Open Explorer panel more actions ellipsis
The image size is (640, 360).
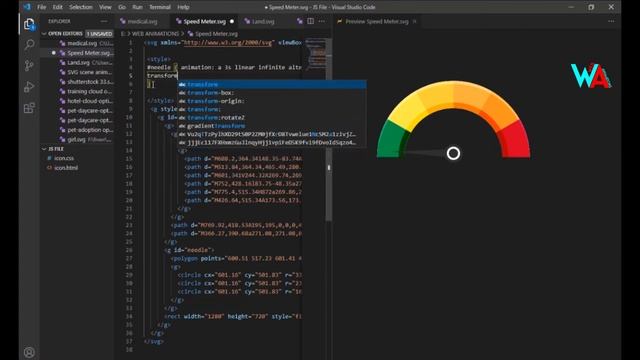pyautogui.click(x=104, y=21)
